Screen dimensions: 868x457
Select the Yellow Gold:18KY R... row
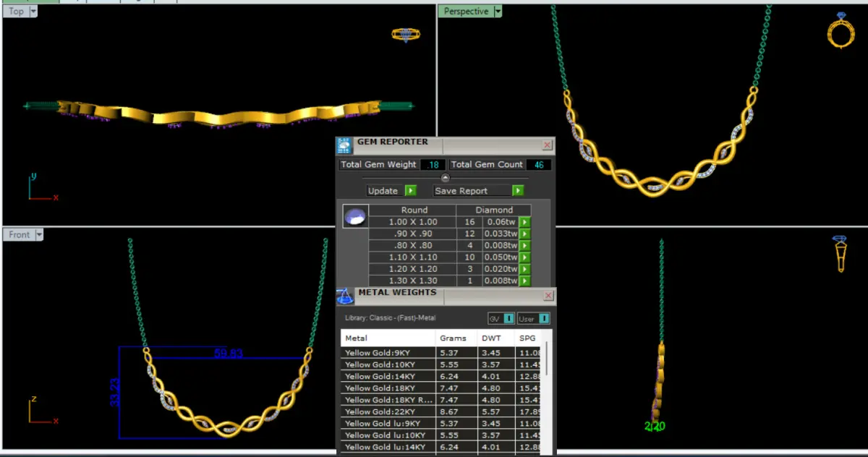441,400
